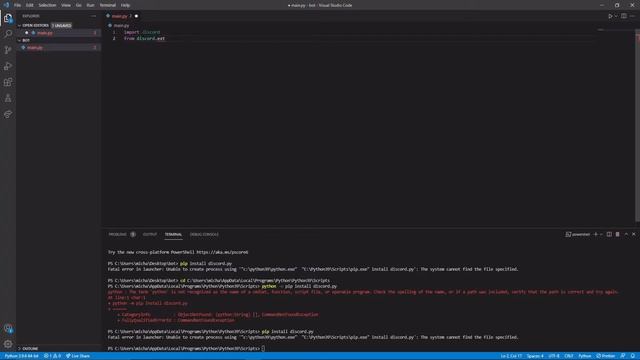Run the Python file with the play icon
Screen dimensions: 640x360
pos(610,16)
